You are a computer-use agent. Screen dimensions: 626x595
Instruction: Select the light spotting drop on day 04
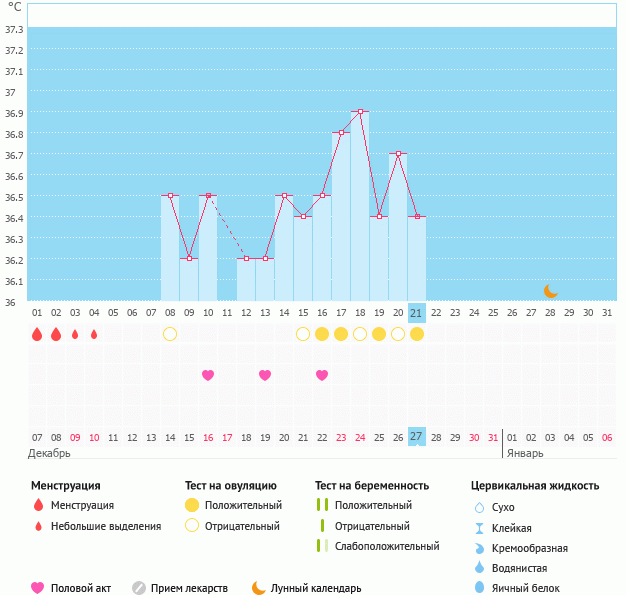pos(94,334)
